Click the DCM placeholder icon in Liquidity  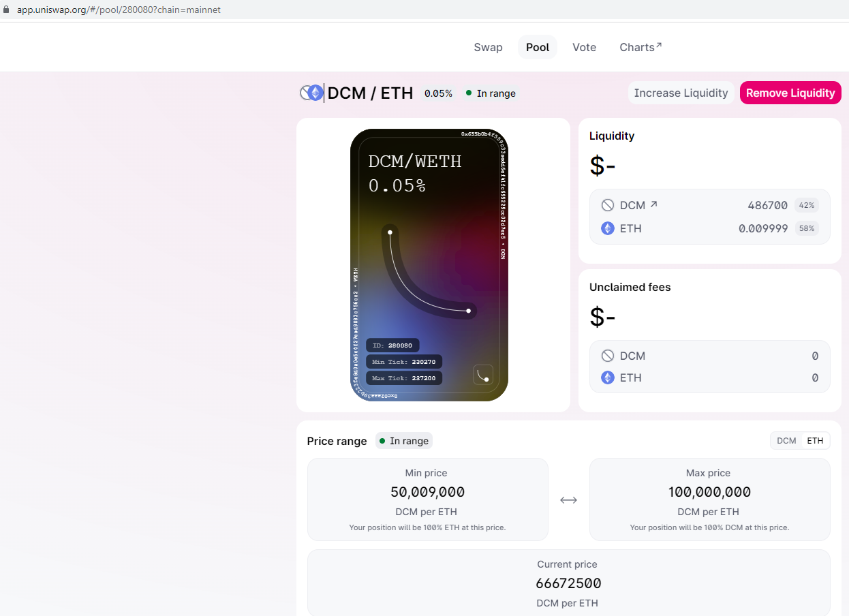[608, 205]
